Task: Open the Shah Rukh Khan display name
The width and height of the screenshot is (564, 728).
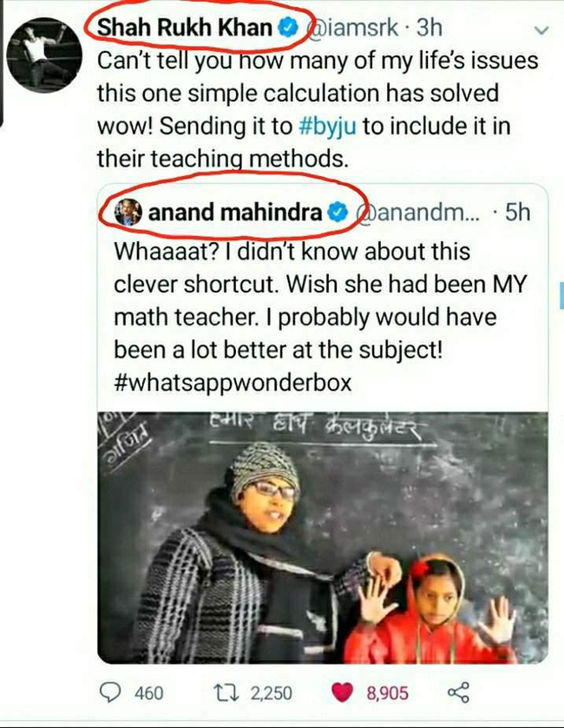Action: (185, 28)
